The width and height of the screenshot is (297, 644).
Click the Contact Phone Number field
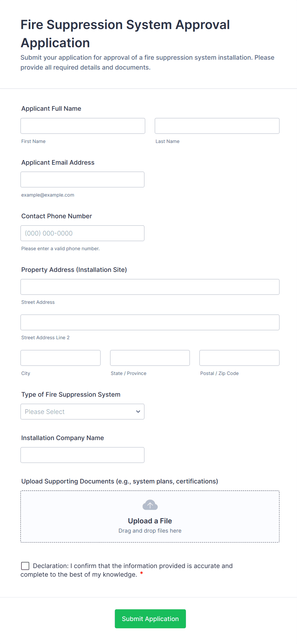pyautogui.click(x=82, y=233)
